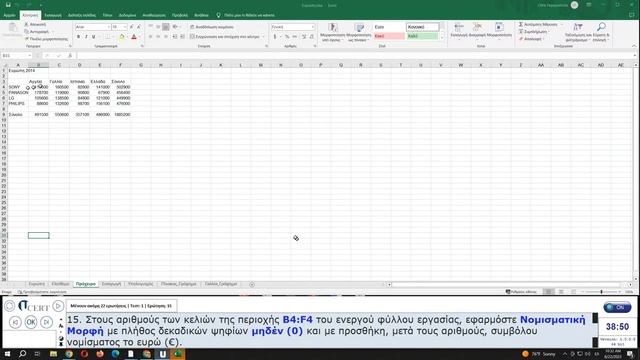This screenshot has width=640, height=360.
Task: Switch to the Προβολή ribbon tab
Action: click(x=180, y=15)
